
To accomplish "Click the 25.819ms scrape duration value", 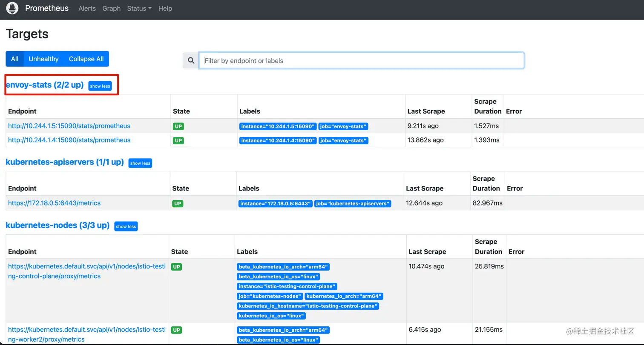I will point(489,266).
